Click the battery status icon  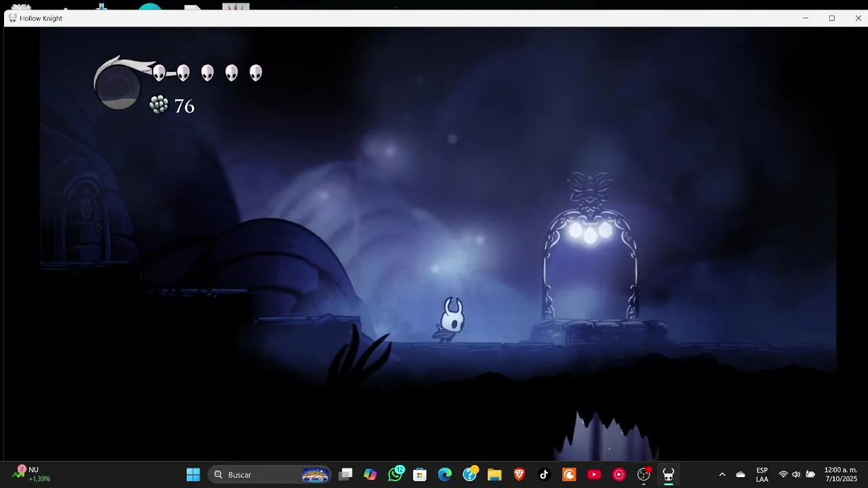[810, 474]
